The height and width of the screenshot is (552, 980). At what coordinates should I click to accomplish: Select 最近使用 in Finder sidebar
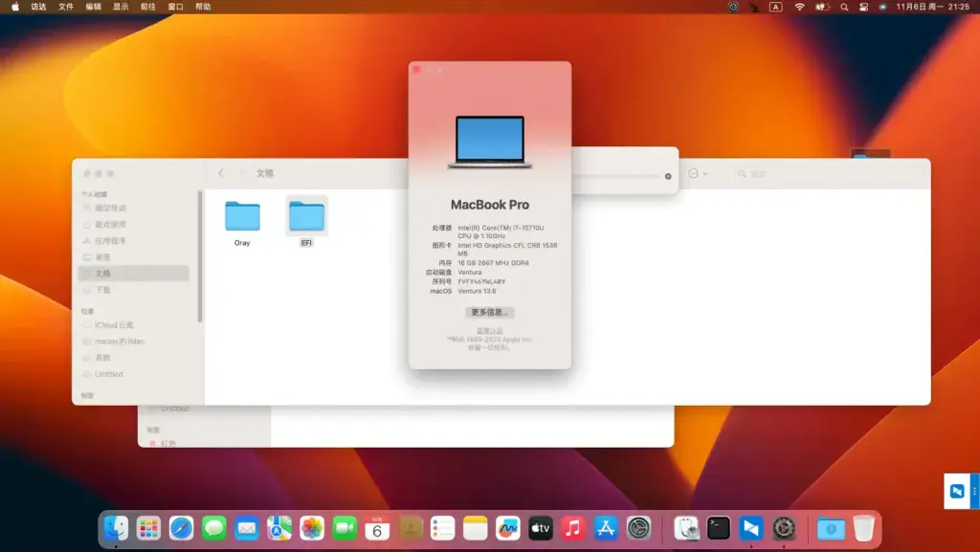(x=134, y=224)
